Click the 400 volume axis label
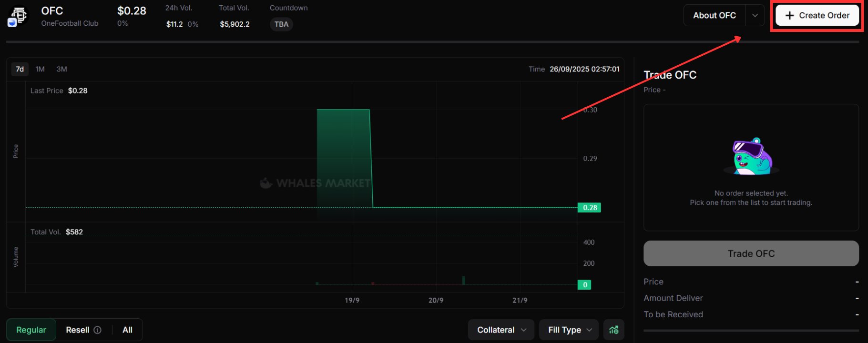Image resolution: width=868 pixels, height=343 pixels. pos(589,242)
